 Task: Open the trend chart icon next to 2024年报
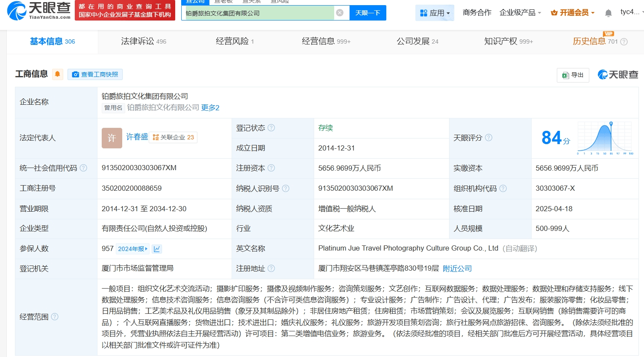pos(157,249)
